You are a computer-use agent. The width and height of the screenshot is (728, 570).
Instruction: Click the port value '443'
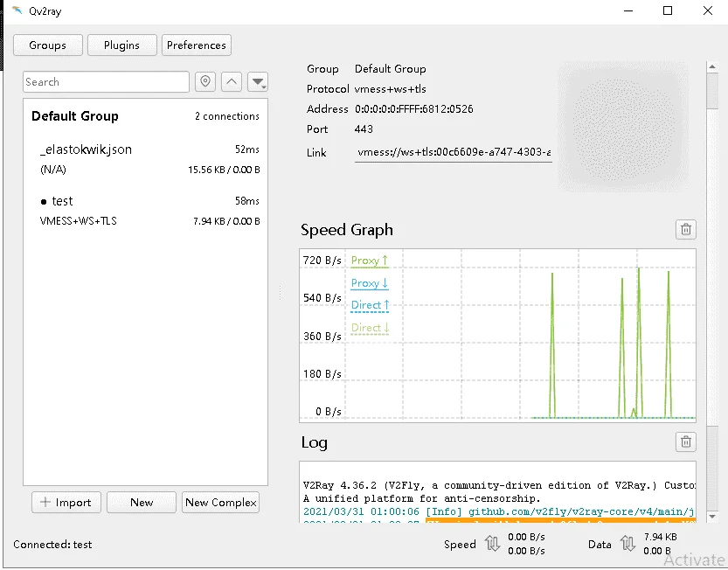click(x=364, y=129)
